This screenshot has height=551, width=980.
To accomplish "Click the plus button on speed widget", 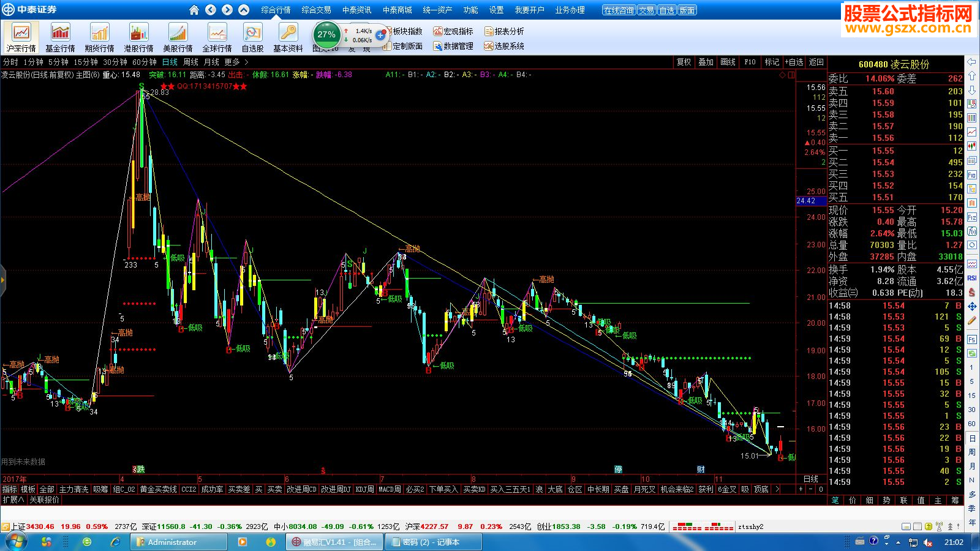I will pos(380,36).
